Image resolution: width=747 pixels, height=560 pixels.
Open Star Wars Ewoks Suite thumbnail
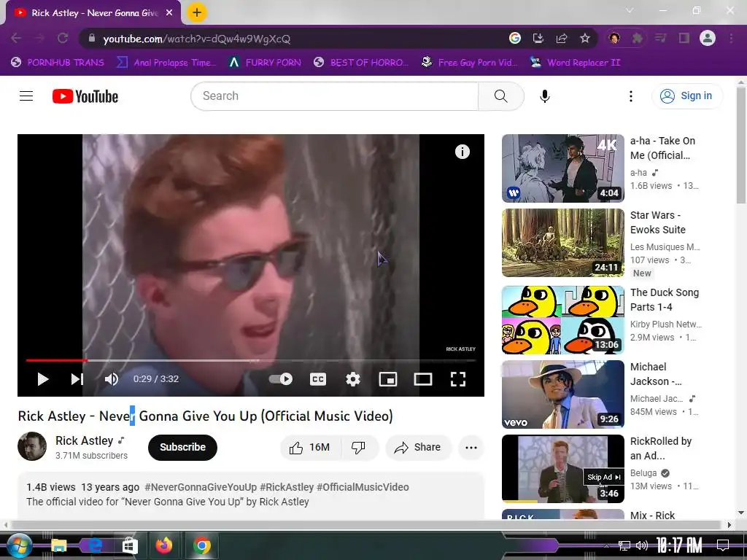(562, 242)
